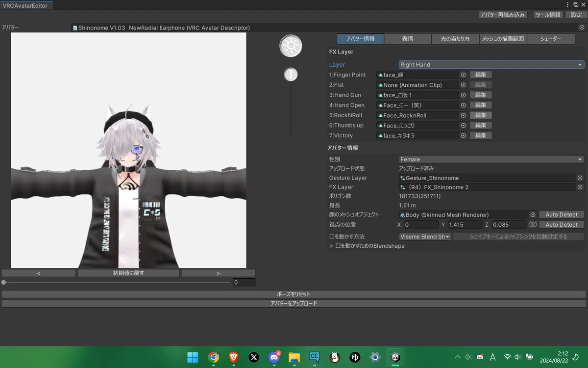Click the avatar preview image
This screenshot has height=368, width=588.
pyautogui.click(x=128, y=150)
